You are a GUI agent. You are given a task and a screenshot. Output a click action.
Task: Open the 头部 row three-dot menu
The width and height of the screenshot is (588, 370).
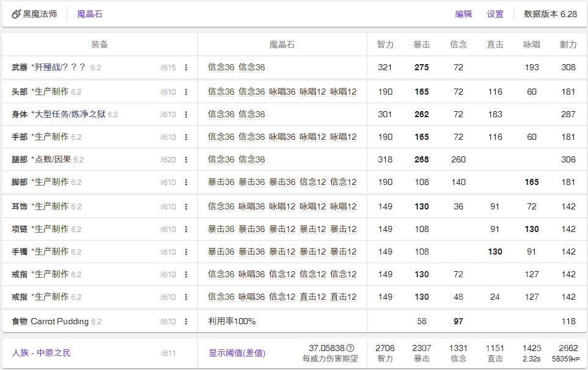click(x=186, y=92)
